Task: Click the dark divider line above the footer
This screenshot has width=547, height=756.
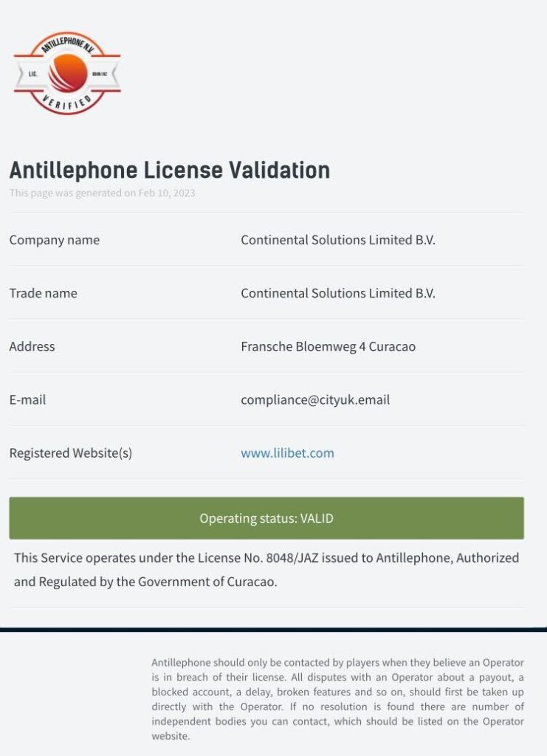Action: 273,629
